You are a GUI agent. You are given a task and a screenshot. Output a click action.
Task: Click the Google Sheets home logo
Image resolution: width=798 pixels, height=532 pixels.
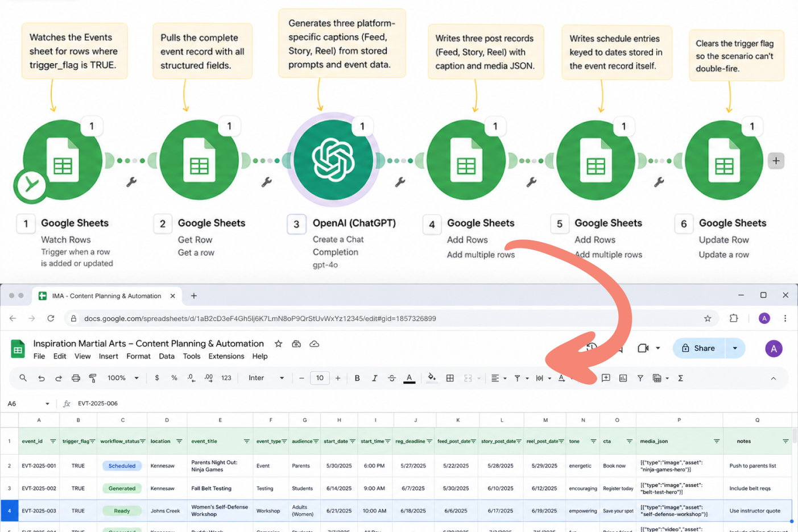18,349
